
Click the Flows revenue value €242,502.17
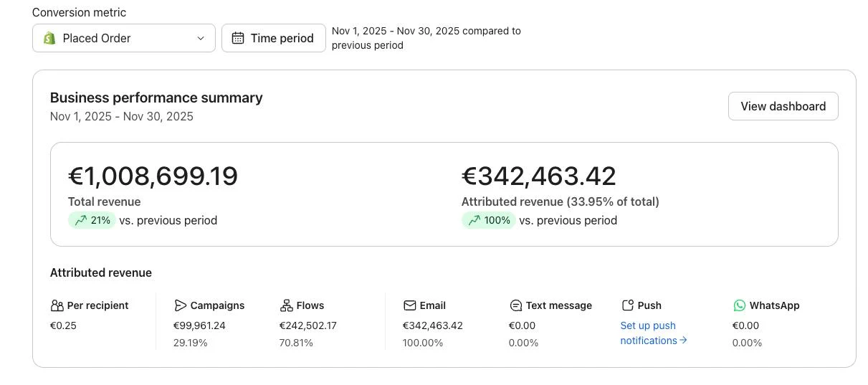click(308, 325)
